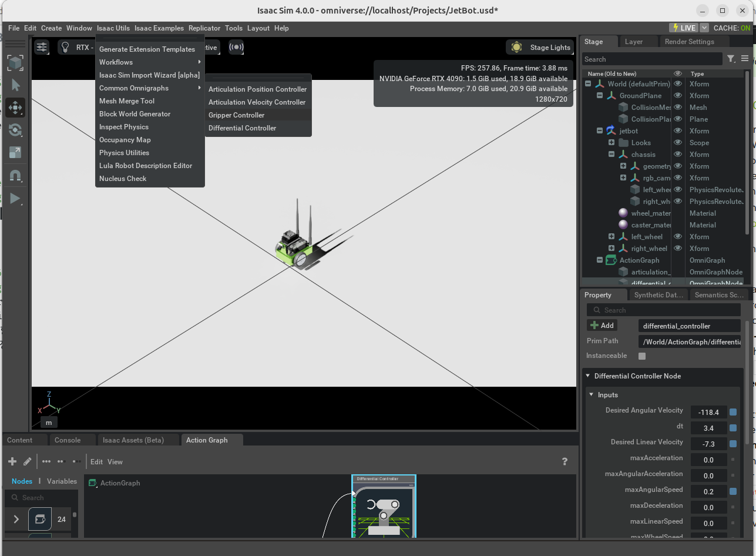Click the viewport axis orientation gizmo
Image resolution: width=756 pixels, height=556 pixels.
[x=49, y=402]
